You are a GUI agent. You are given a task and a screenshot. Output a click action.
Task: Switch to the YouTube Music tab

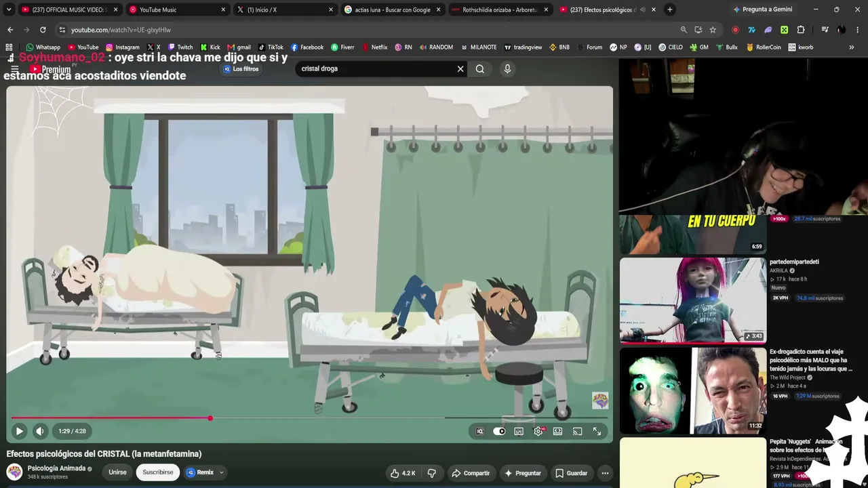(178, 9)
